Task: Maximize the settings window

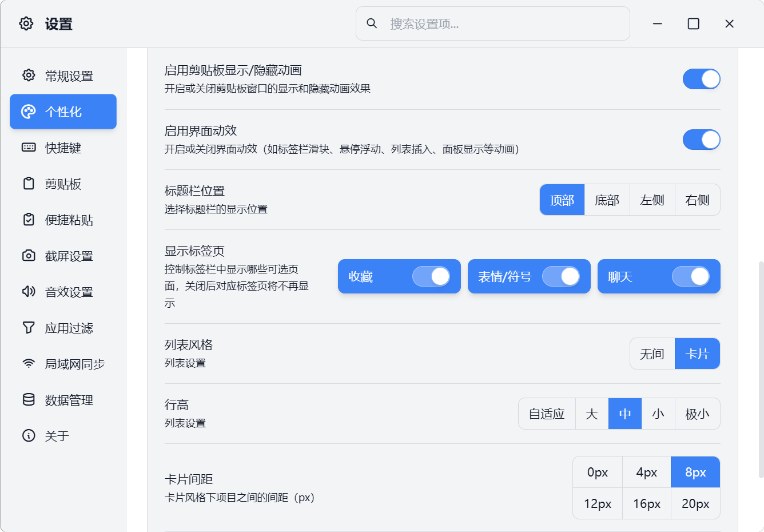Action: tap(694, 23)
